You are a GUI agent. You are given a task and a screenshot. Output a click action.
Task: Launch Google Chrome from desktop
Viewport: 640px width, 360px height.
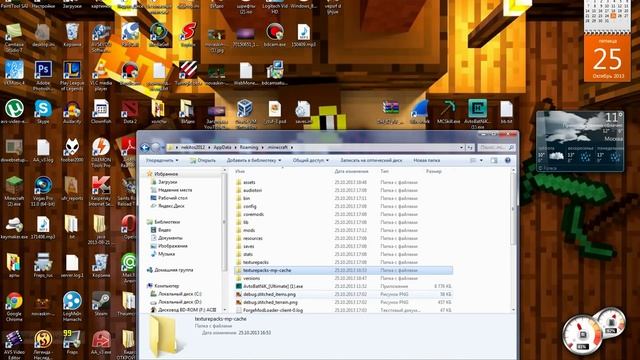[14, 306]
